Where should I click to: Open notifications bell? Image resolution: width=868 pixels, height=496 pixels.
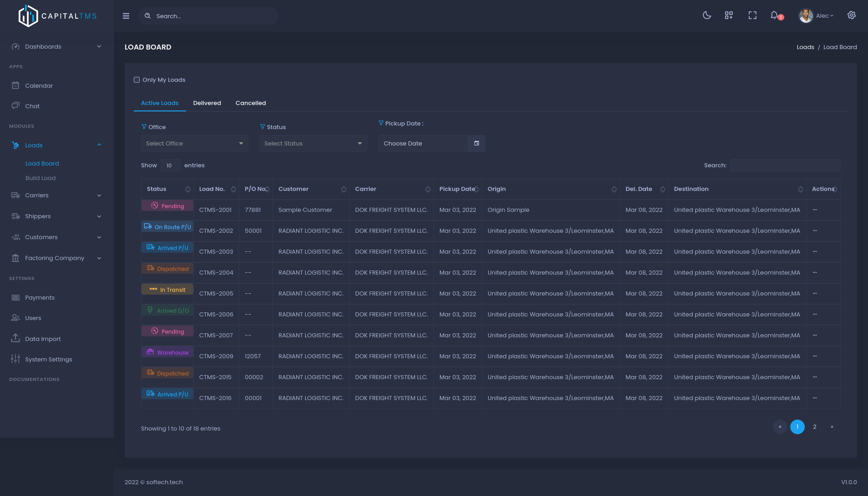click(x=774, y=15)
